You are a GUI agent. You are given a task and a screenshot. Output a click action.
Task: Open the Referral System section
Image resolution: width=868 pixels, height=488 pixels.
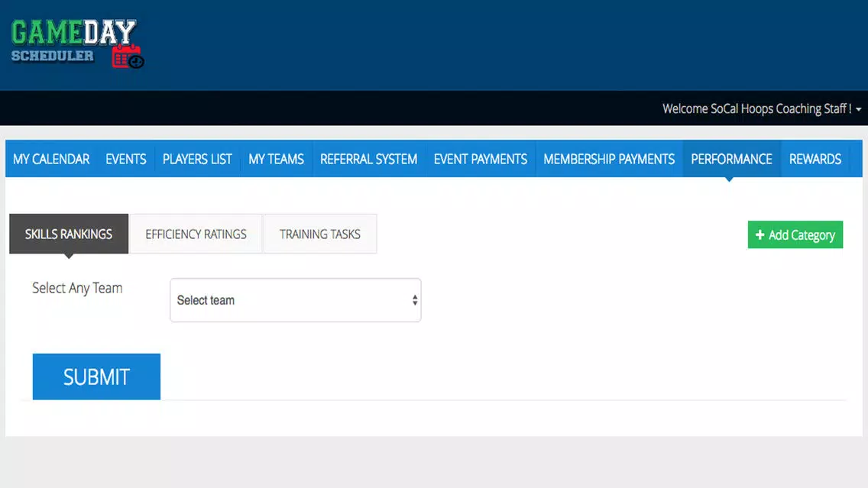point(369,160)
